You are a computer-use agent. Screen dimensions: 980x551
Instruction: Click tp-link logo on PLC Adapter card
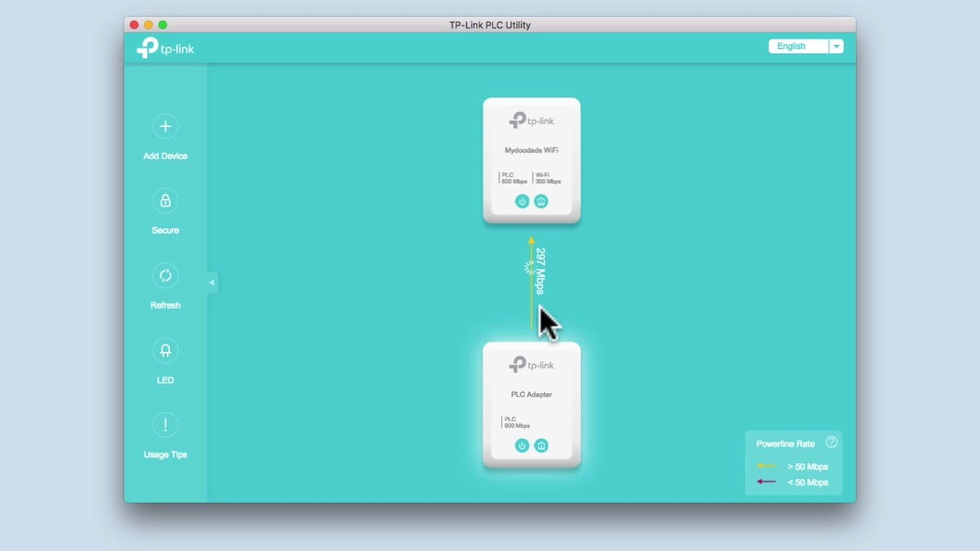(x=531, y=364)
